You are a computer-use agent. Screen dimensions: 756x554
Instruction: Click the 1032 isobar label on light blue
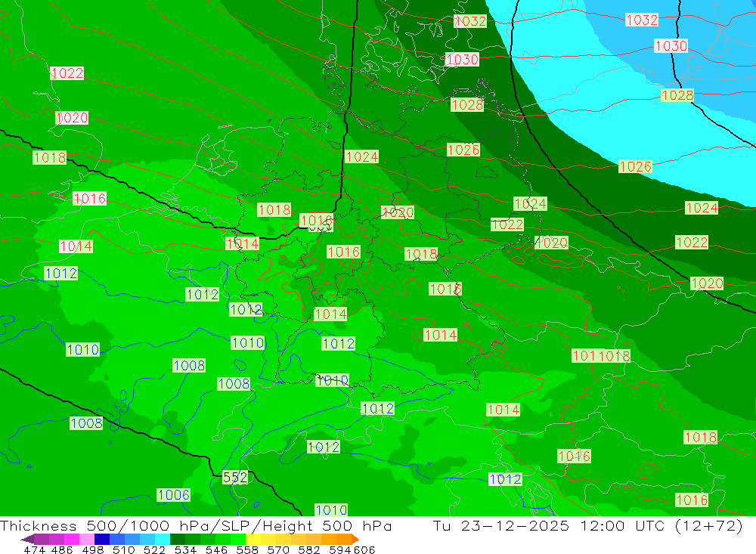(642, 20)
